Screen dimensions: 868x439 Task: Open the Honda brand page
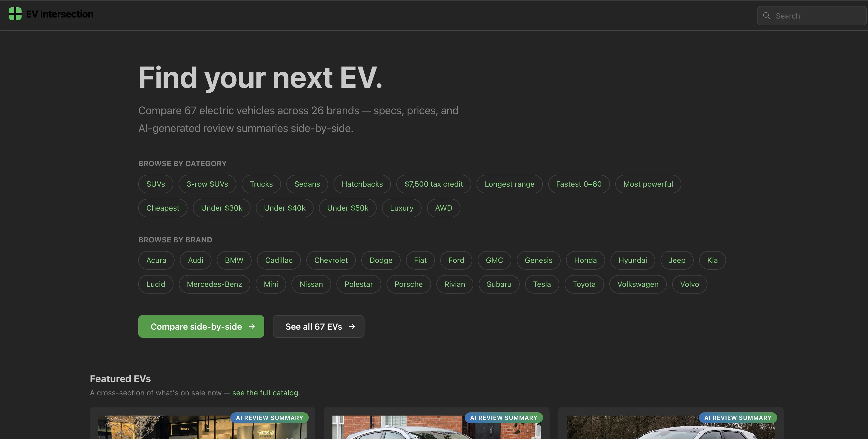coord(585,260)
